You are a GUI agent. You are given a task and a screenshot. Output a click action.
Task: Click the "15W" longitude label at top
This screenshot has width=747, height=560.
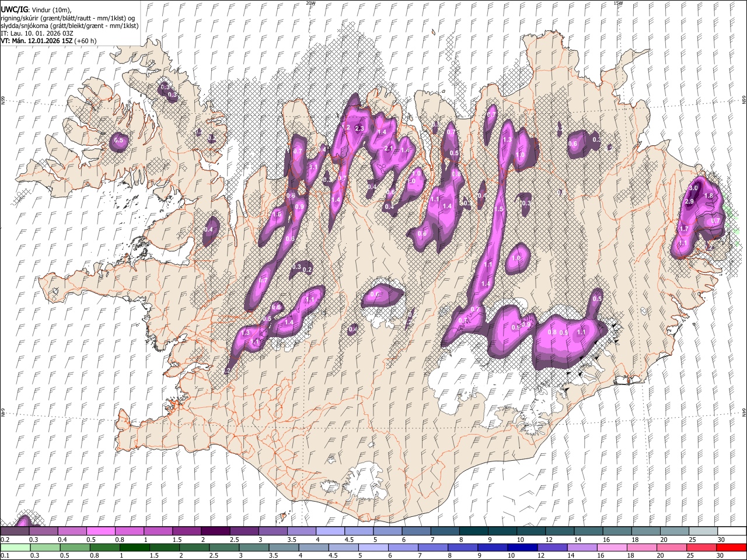click(x=619, y=3)
